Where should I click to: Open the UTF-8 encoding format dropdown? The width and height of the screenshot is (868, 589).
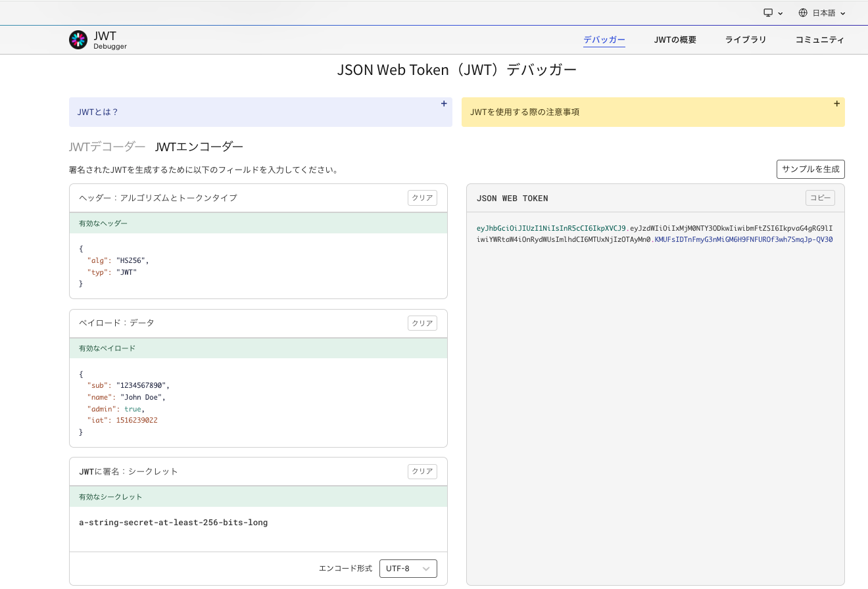(408, 569)
